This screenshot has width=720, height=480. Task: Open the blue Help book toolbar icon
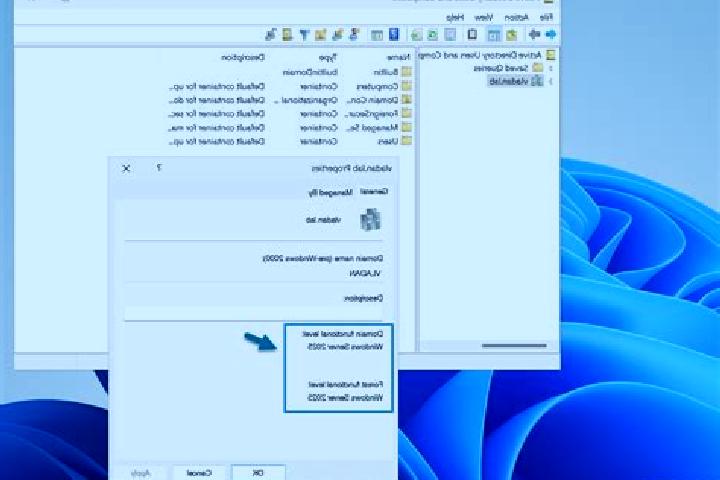(394, 34)
